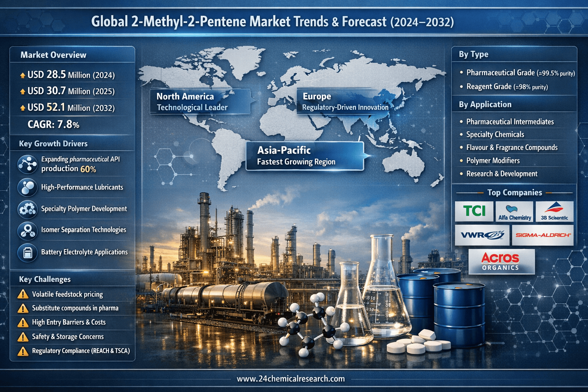Click the Isomer Separation Technologies icon
Screen dimensions: 588x392
27,230
